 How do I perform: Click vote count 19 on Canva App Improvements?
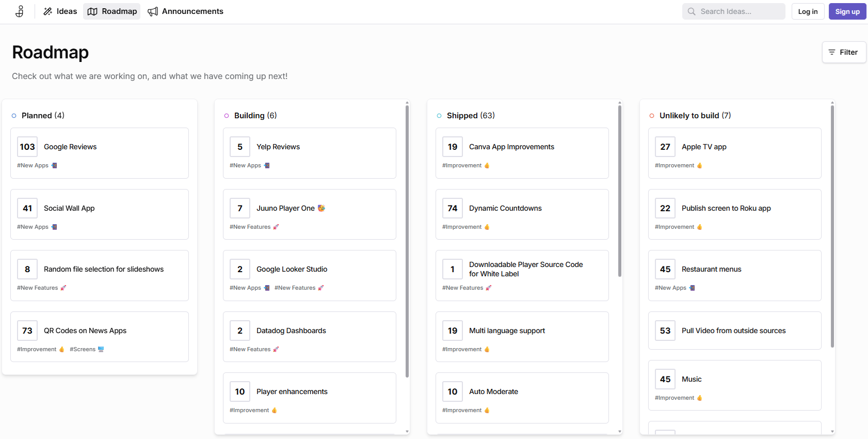click(x=453, y=147)
